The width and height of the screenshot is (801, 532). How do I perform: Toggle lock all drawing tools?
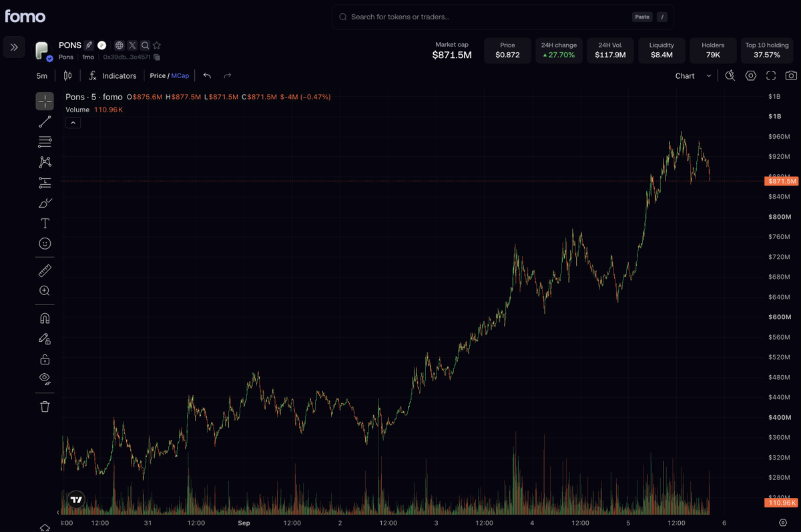click(45, 359)
